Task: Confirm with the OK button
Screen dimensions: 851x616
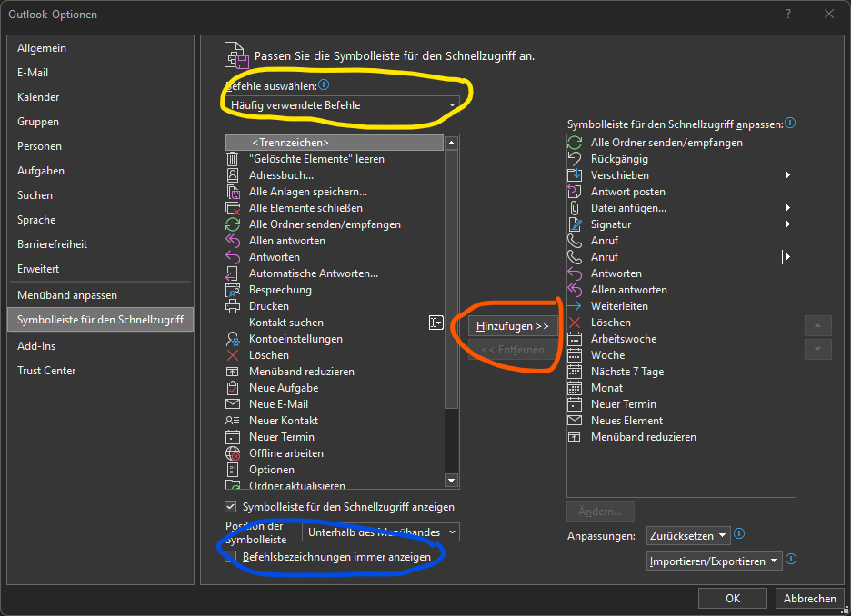Action: click(732, 598)
